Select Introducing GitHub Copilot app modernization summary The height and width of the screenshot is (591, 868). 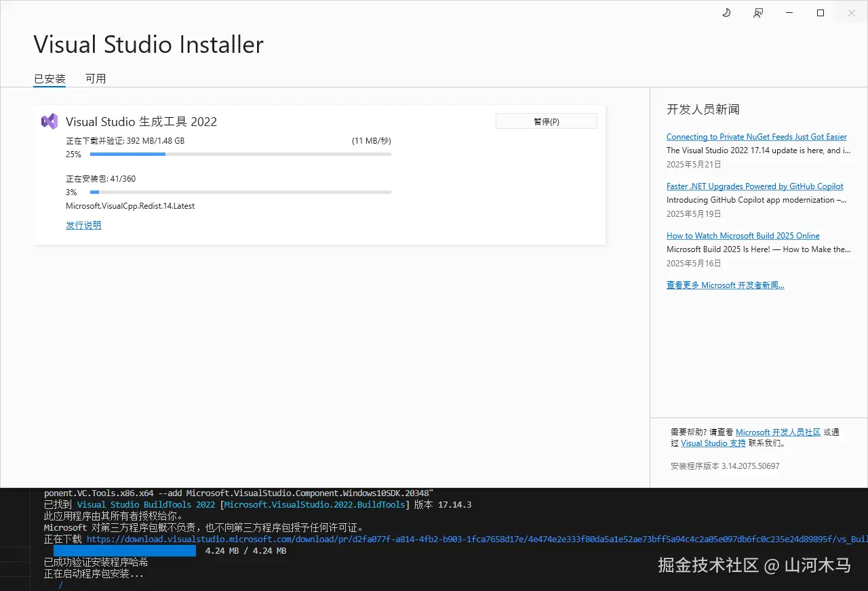pos(757,200)
